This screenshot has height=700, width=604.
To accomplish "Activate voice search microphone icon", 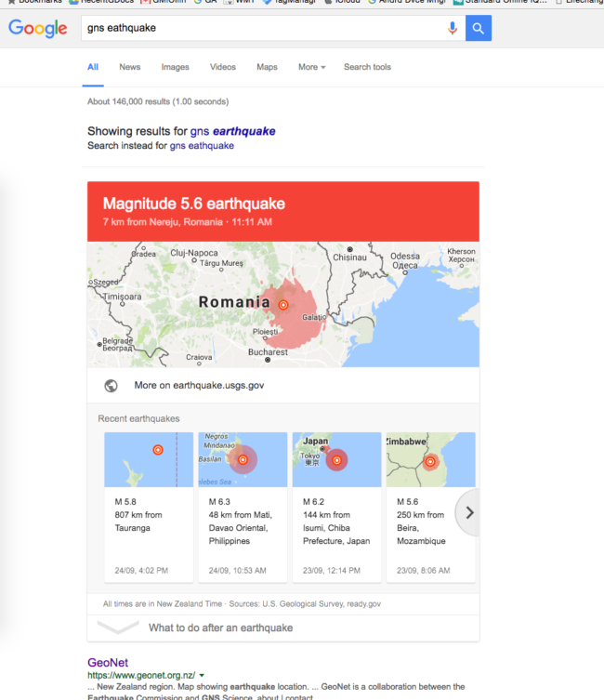I will 452,28.
